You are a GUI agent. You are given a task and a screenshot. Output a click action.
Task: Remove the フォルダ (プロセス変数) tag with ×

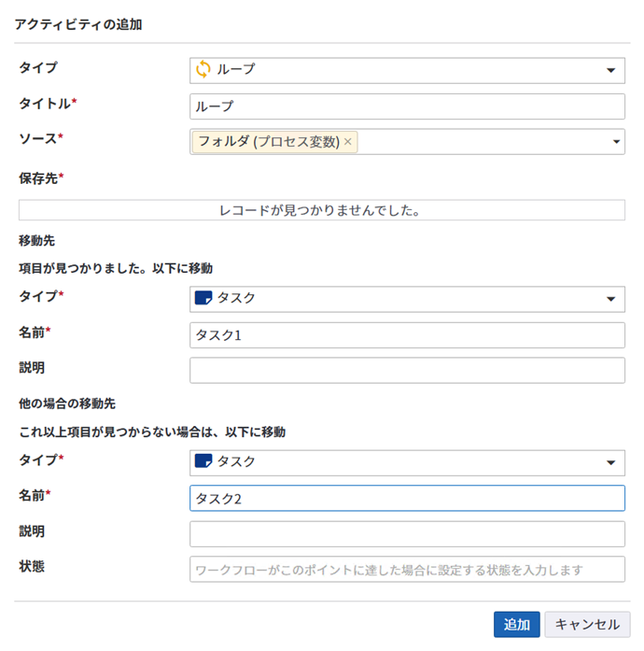pos(348,142)
